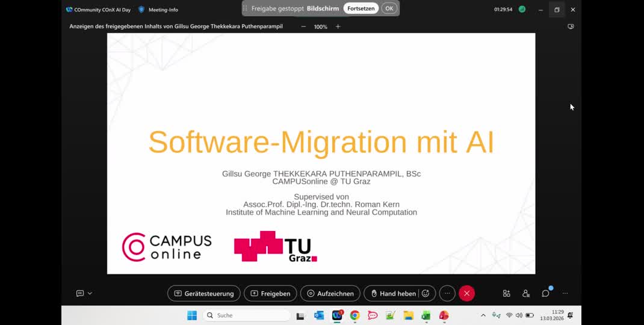Leave the meeting with the red button
The height and width of the screenshot is (325, 644).
[466, 293]
